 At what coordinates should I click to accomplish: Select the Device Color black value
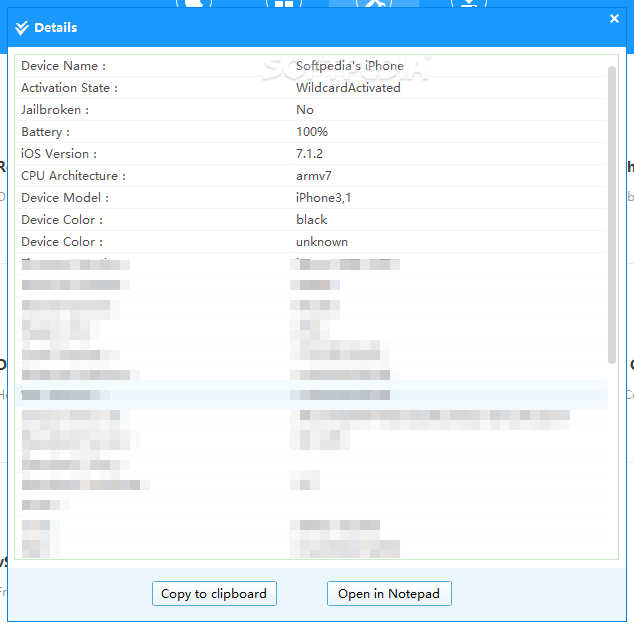311,220
